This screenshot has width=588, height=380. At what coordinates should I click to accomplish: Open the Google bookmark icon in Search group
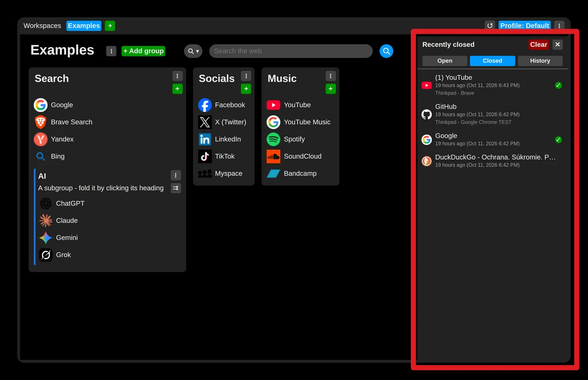[41, 105]
